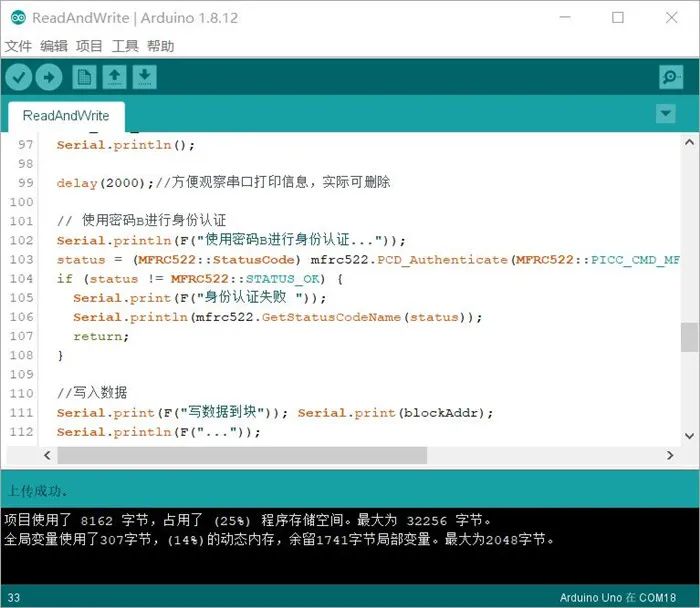Viewport: 700px width, 608px height.
Task: Click the Arduino logo in the title bar
Action: (x=18, y=17)
